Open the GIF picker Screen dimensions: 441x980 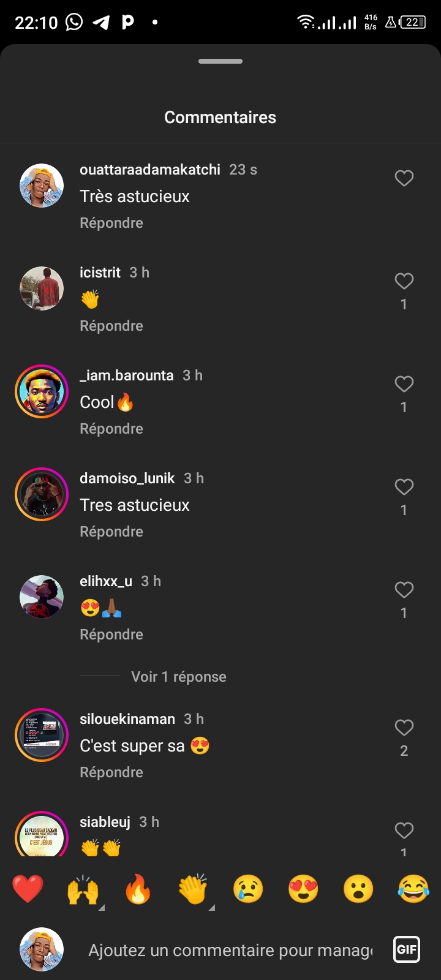(407, 950)
